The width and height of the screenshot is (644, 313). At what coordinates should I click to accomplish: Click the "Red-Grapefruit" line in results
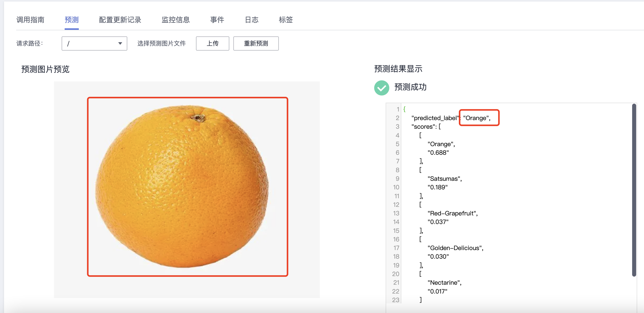click(x=452, y=213)
